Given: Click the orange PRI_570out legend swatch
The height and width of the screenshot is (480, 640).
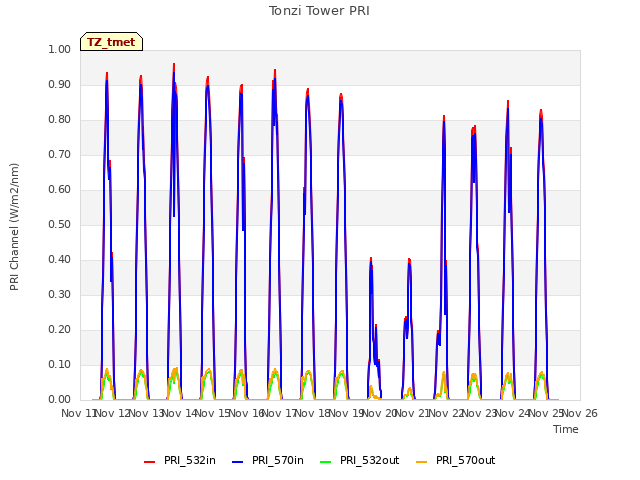Looking at the screenshot, I should (422, 461).
